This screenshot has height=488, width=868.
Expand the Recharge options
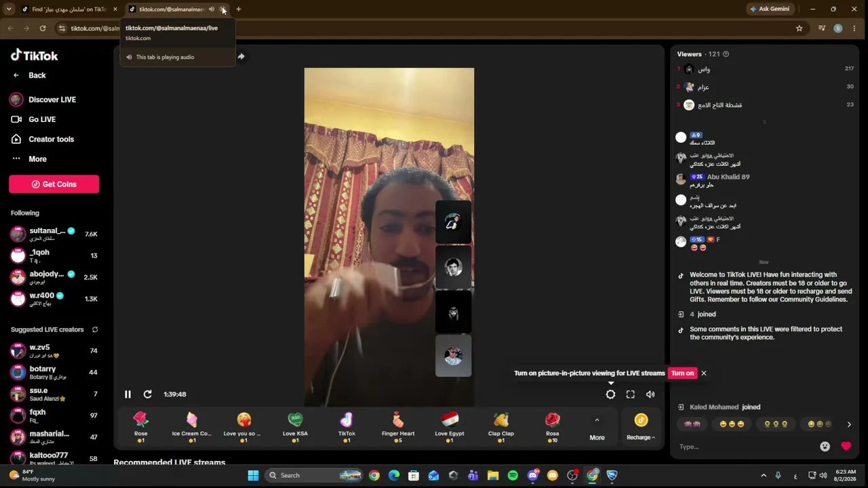pos(641,428)
